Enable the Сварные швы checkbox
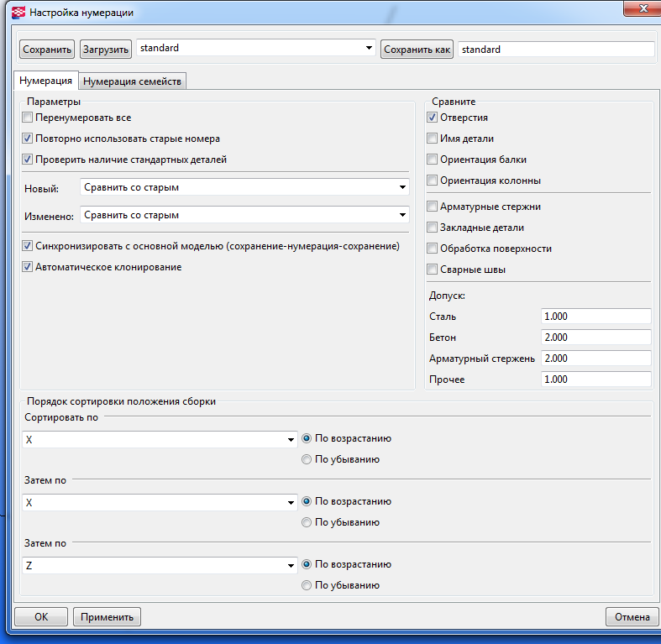This screenshot has height=644, width=661. point(432,270)
